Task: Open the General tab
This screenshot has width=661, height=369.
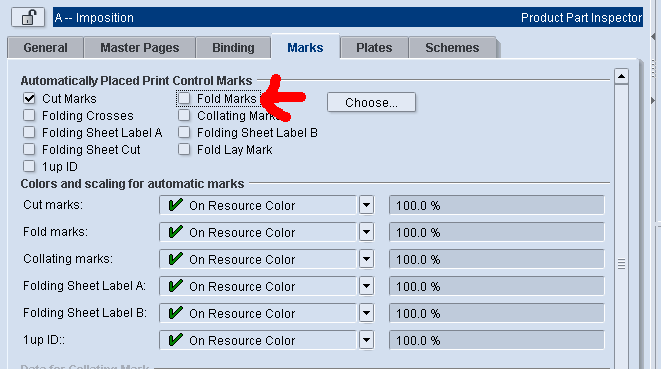Action: 46,48
